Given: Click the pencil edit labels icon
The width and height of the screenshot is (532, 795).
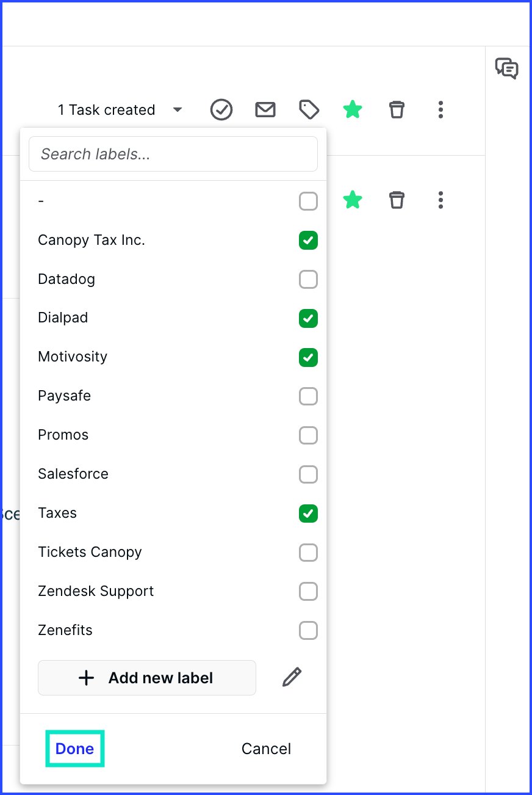Looking at the screenshot, I should [292, 677].
